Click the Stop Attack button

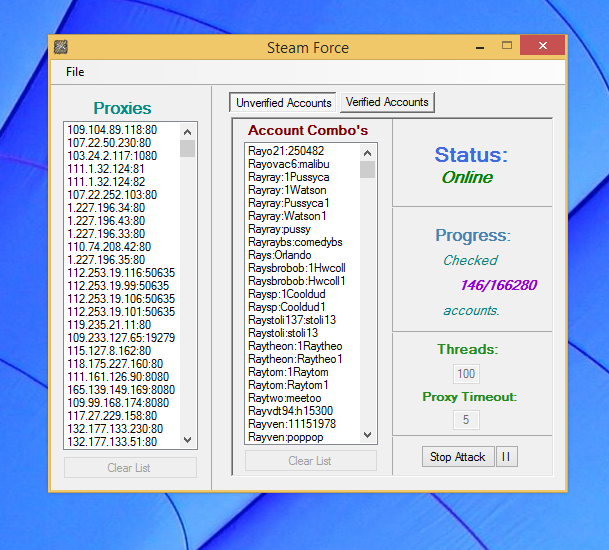coord(458,457)
